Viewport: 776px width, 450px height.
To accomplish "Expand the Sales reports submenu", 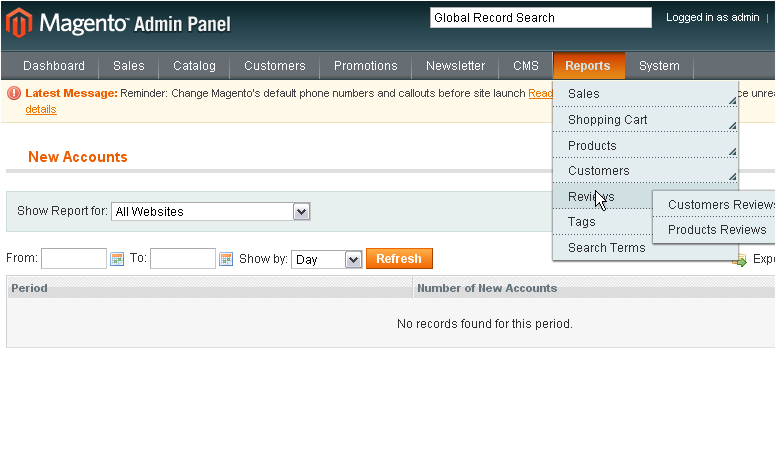I will coord(645,94).
